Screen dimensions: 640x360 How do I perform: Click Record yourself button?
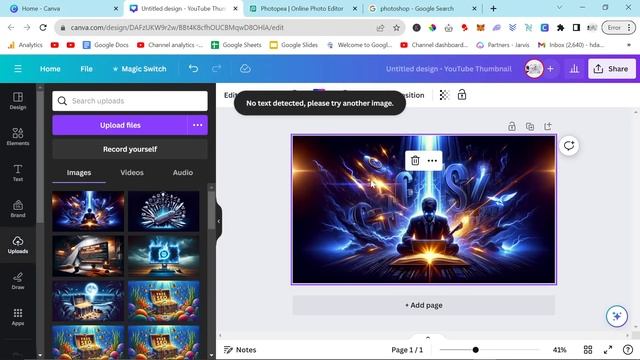(130, 149)
